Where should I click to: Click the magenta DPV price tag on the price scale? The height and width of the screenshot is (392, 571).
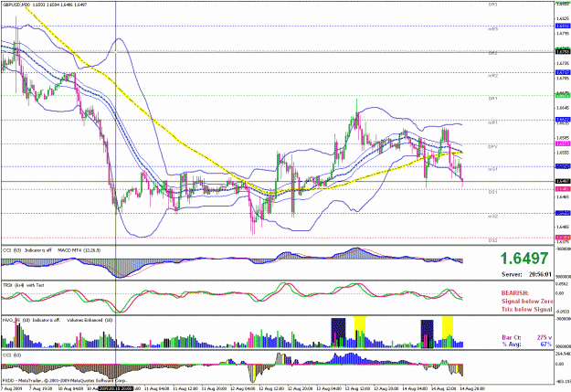point(563,143)
